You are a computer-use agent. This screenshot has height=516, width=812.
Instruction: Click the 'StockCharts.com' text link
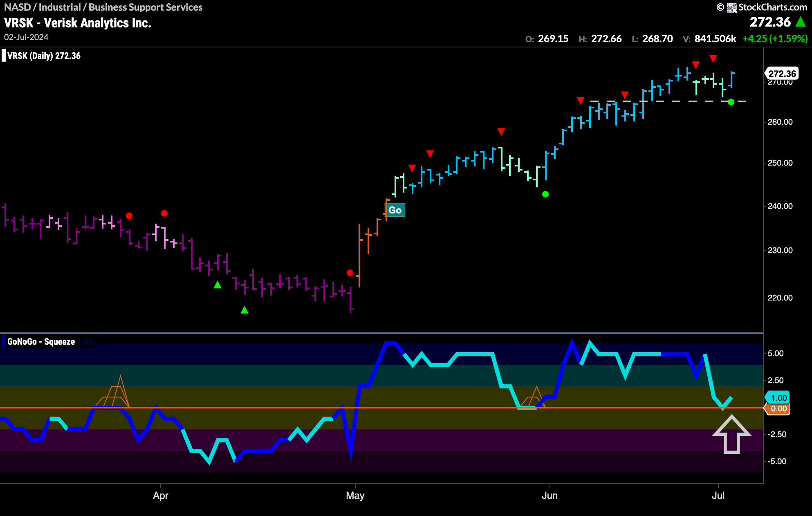pyautogui.click(x=773, y=7)
